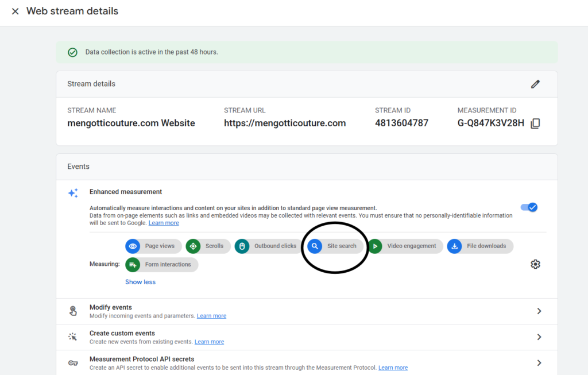Viewport: 588px width, 375px height.
Task: Open the Create custom events title
Action: [x=122, y=334]
